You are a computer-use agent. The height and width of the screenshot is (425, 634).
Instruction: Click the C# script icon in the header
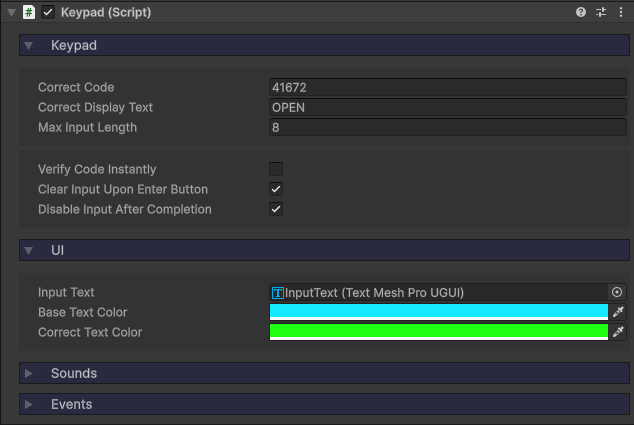(x=29, y=12)
